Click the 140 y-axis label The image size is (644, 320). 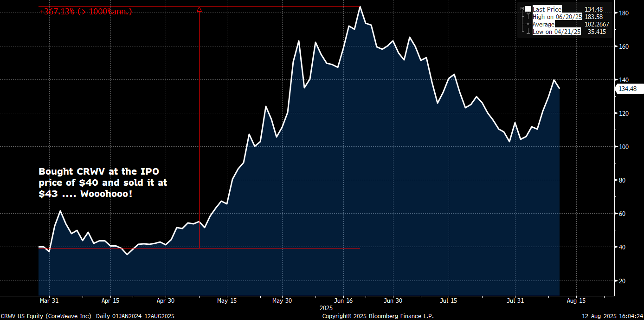[x=624, y=80]
